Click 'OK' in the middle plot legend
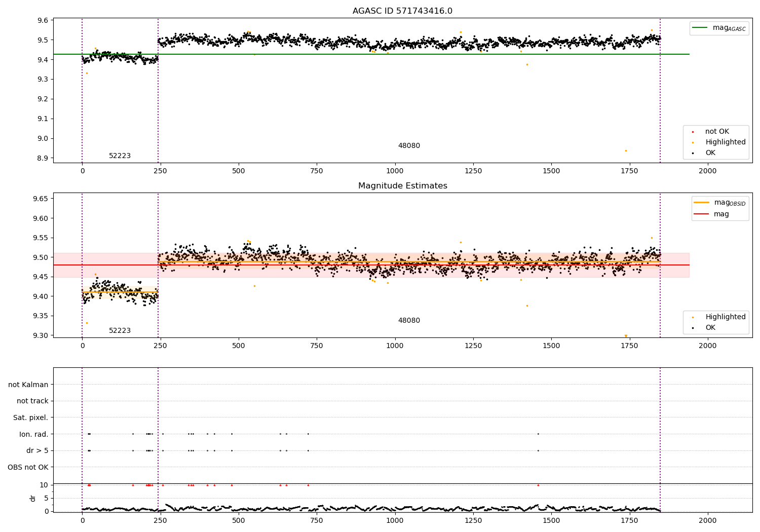This screenshot has height=532, width=760. (710, 328)
